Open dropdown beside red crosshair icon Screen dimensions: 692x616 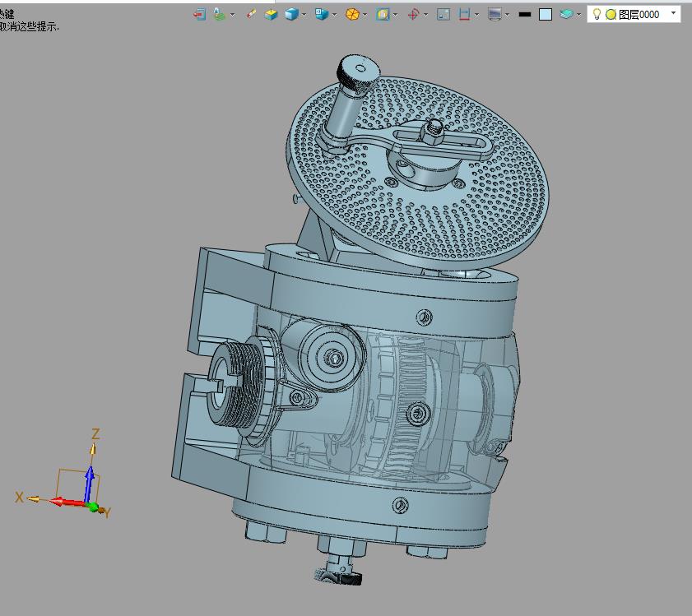tap(425, 15)
